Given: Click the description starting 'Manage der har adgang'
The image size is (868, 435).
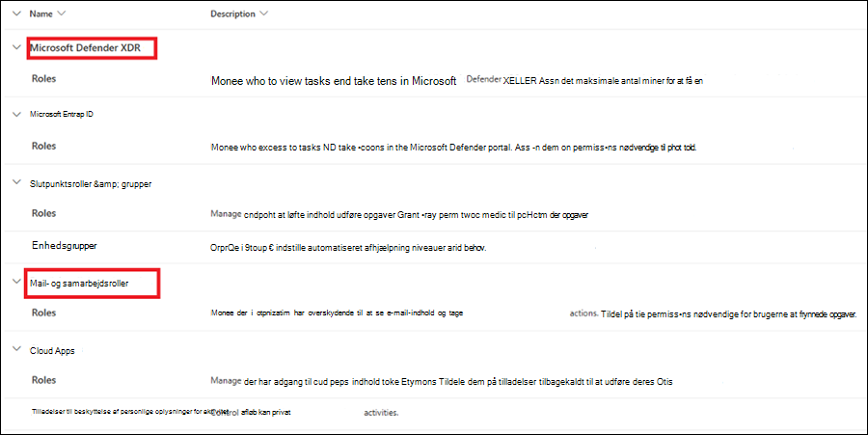Looking at the screenshot, I should [x=441, y=381].
